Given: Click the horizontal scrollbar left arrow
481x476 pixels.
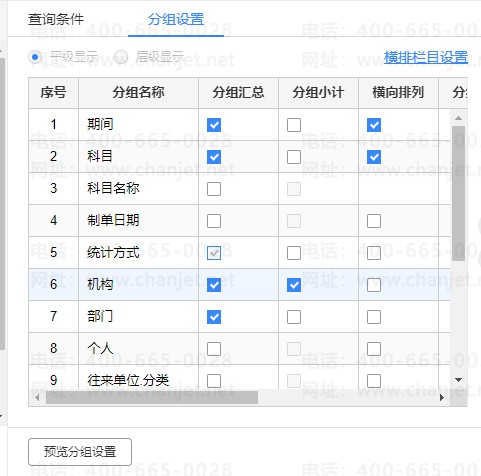Looking at the screenshot, I should [x=37, y=397].
